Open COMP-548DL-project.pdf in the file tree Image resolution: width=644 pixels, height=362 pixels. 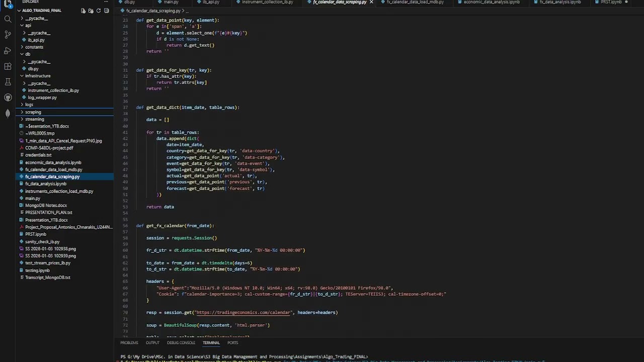[49, 148]
